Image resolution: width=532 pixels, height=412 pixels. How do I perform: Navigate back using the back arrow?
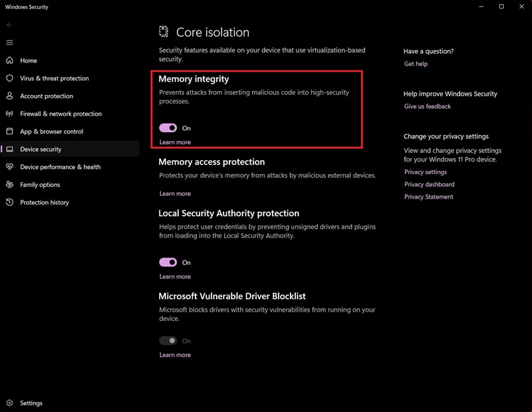[9, 24]
